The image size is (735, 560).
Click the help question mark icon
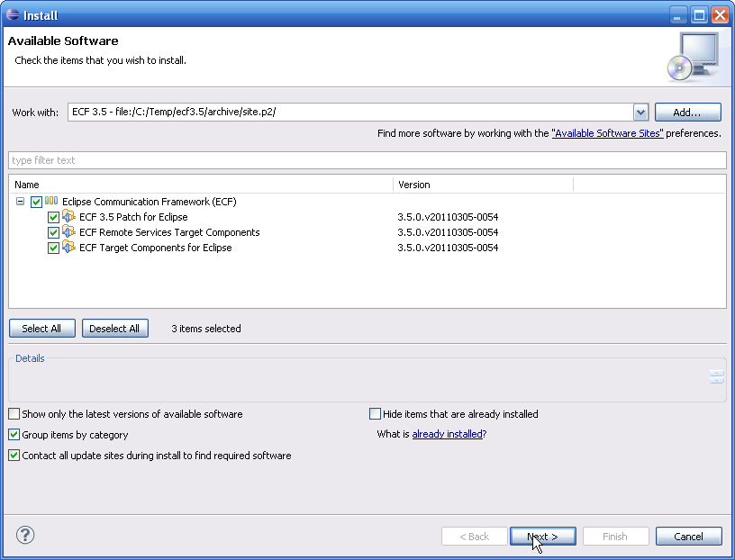25,535
